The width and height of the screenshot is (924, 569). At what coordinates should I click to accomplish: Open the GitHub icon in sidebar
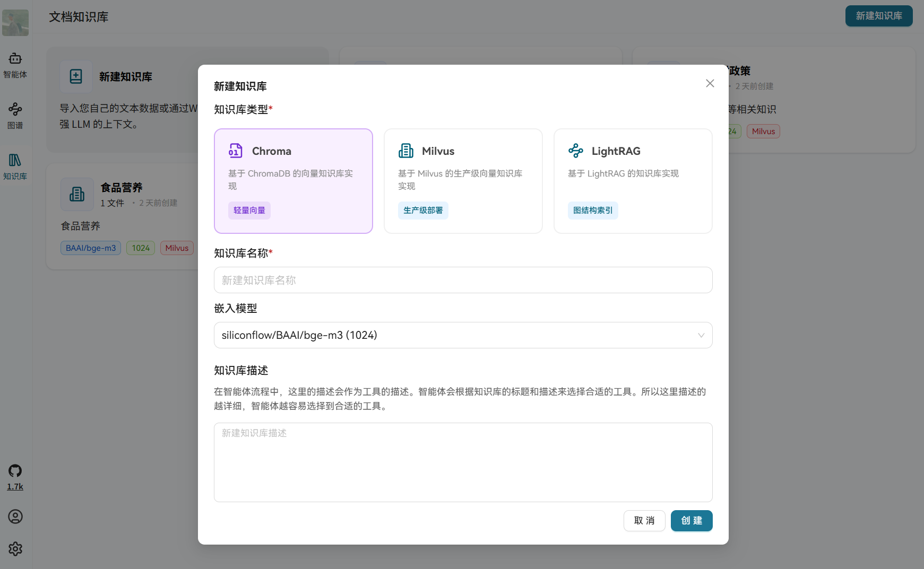pos(15,471)
